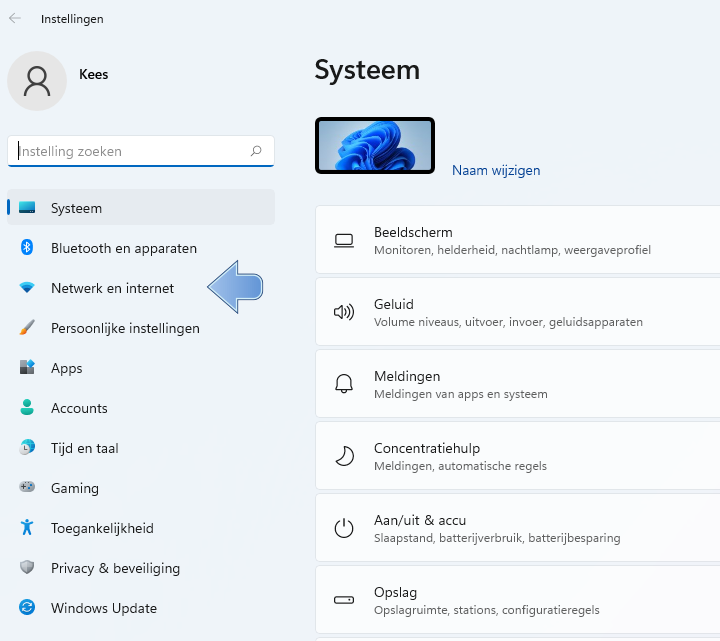Image resolution: width=720 pixels, height=641 pixels.
Task: Open the Concentratiehulp card title
Action: click(427, 448)
